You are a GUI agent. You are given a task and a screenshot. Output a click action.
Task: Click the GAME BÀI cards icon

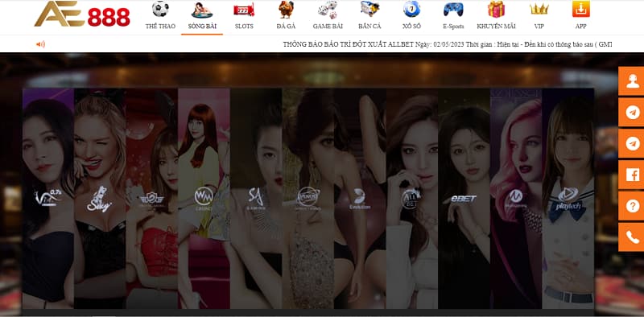[x=328, y=10]
